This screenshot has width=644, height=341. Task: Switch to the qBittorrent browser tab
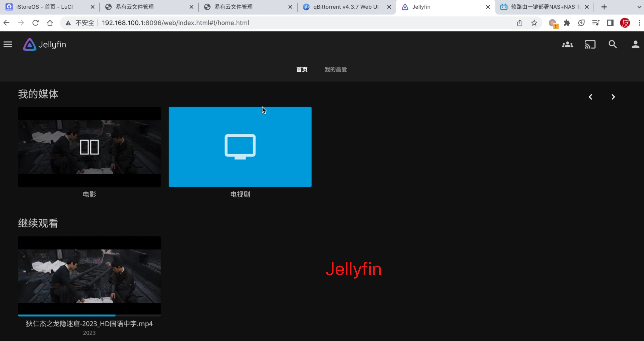point(345,7)
